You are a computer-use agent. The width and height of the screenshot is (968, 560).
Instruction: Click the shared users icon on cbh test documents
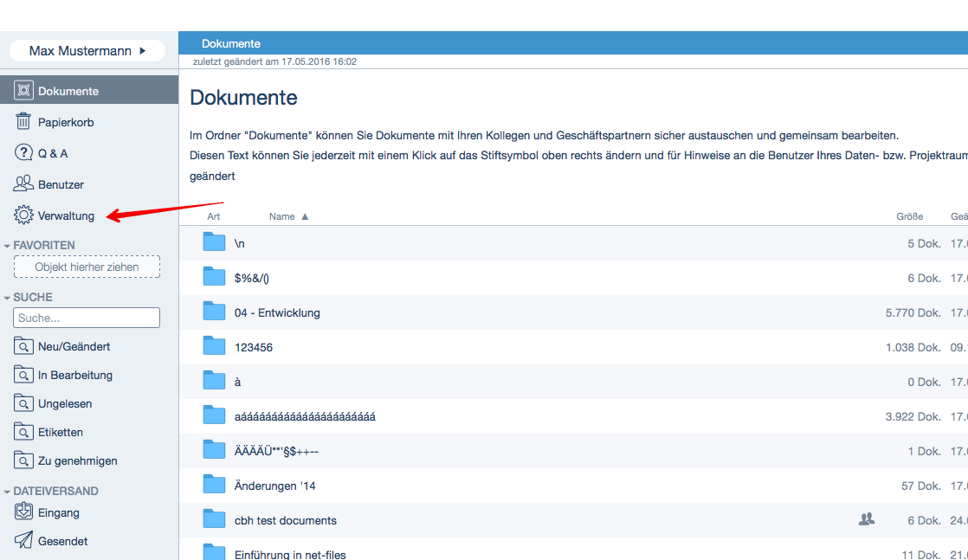867,519
